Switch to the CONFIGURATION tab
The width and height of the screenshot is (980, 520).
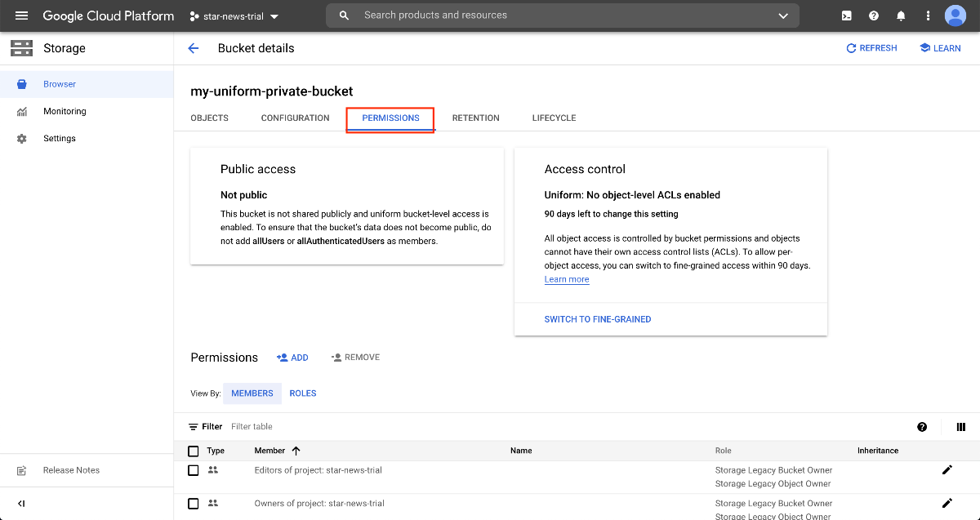pos(296,118)
